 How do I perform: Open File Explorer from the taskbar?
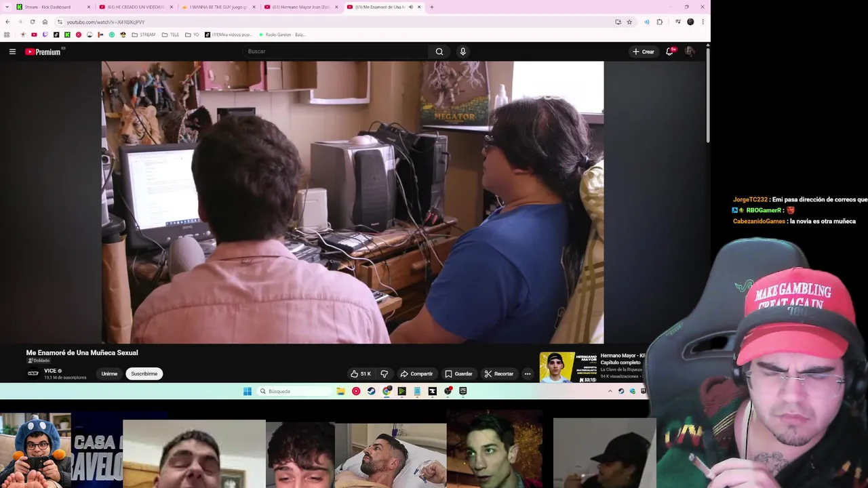pyautogui.click(x=340, y=391)
